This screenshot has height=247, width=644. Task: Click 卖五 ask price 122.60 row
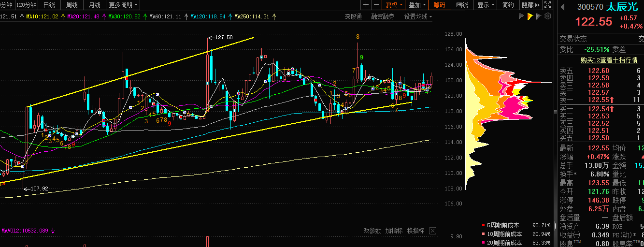(x=601, y=71)
